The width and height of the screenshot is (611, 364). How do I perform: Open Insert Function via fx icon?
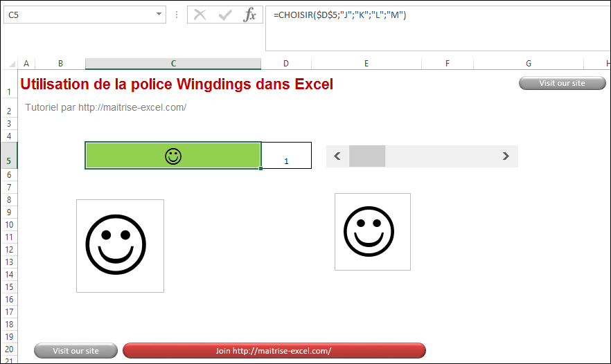tap(249, 15)
